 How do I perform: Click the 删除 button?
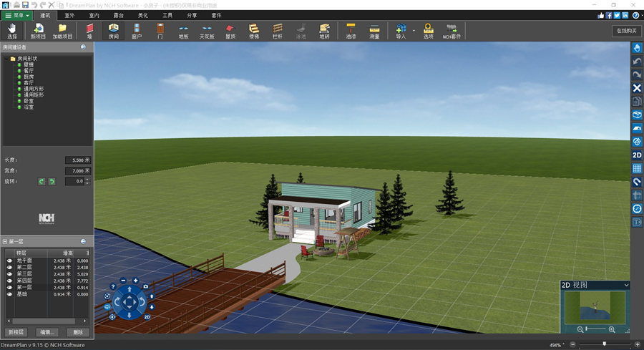(77, 332)
